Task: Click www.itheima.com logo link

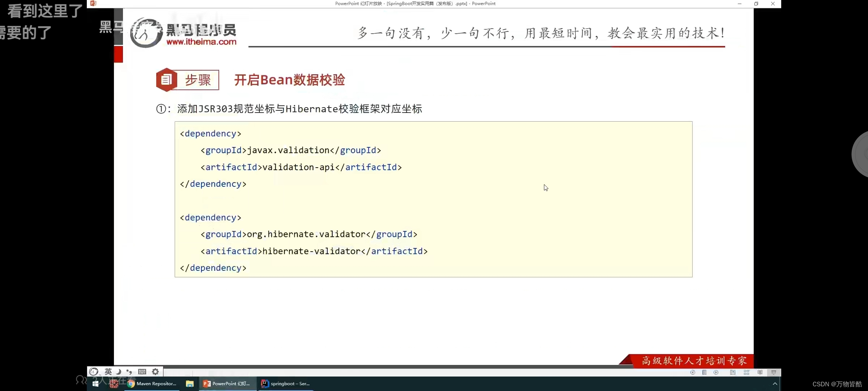Action: (x=201, y=42)
